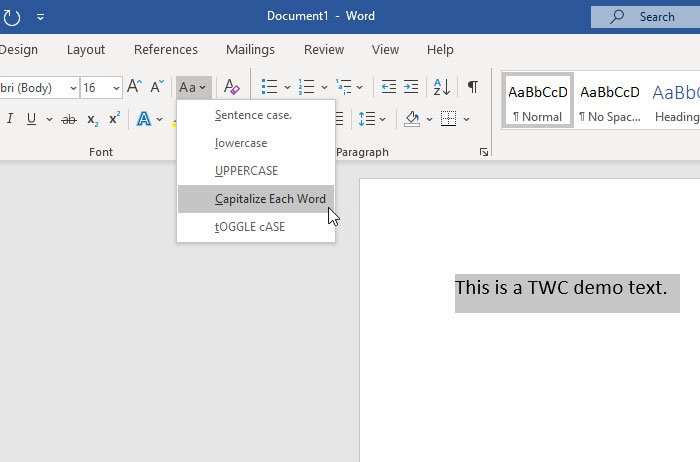Choose Sentence case from the menu
This screenshot has width=700, height=462.
256,115
